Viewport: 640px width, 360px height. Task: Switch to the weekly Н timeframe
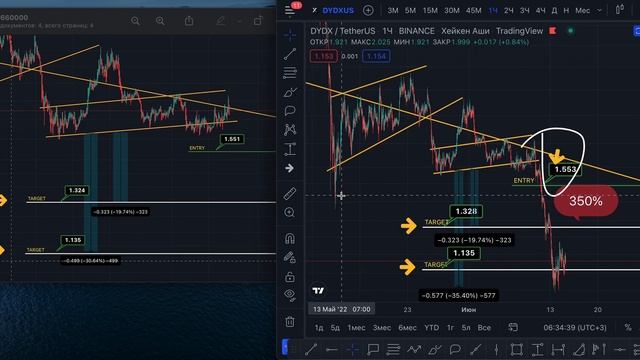566,11
